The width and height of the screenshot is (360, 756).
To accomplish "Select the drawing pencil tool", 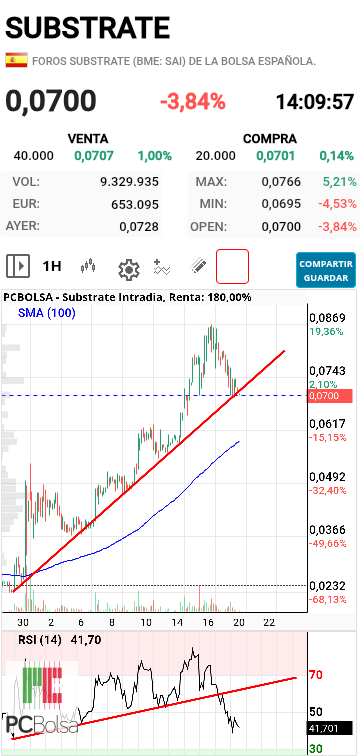I will point(198,266).
